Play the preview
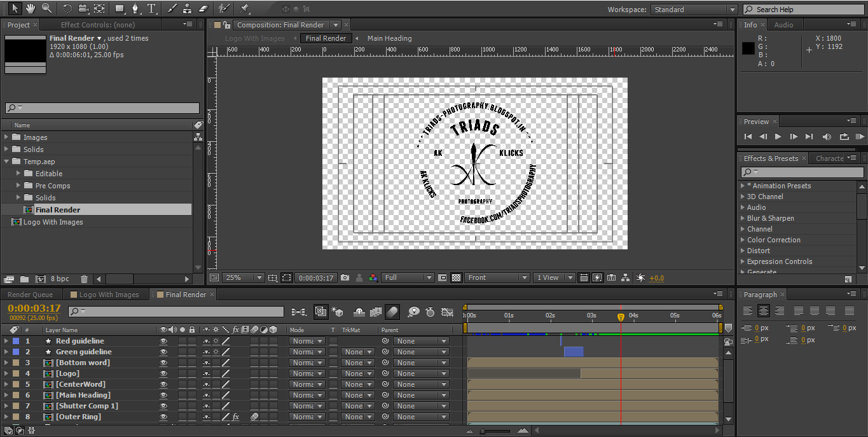 (778, 137)
